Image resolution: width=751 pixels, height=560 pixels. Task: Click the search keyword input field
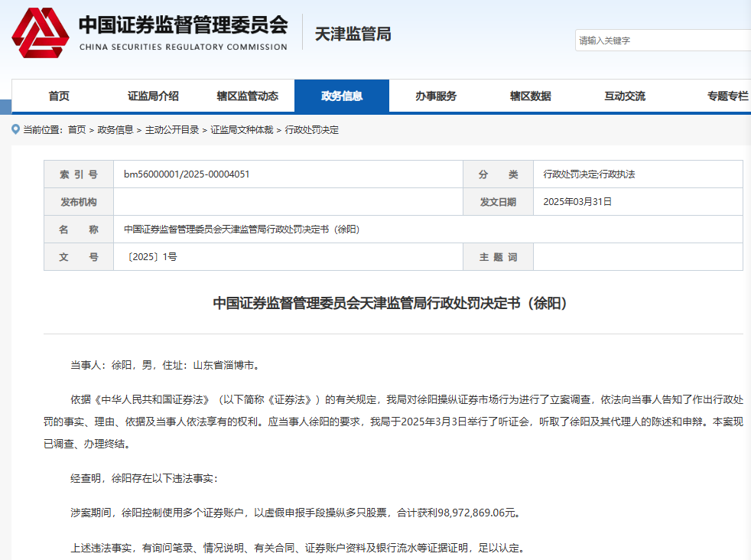662,41
